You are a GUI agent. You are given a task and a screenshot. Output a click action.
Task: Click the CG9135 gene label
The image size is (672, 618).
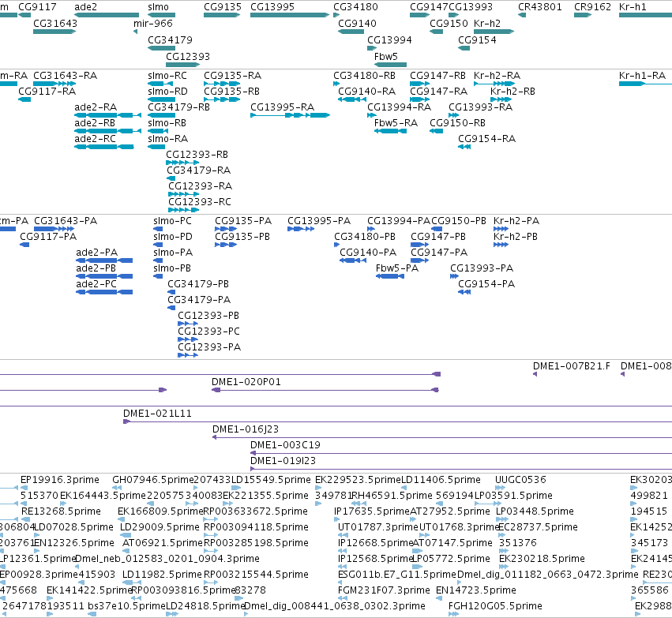pyautogui.click(x=223, y=7)
